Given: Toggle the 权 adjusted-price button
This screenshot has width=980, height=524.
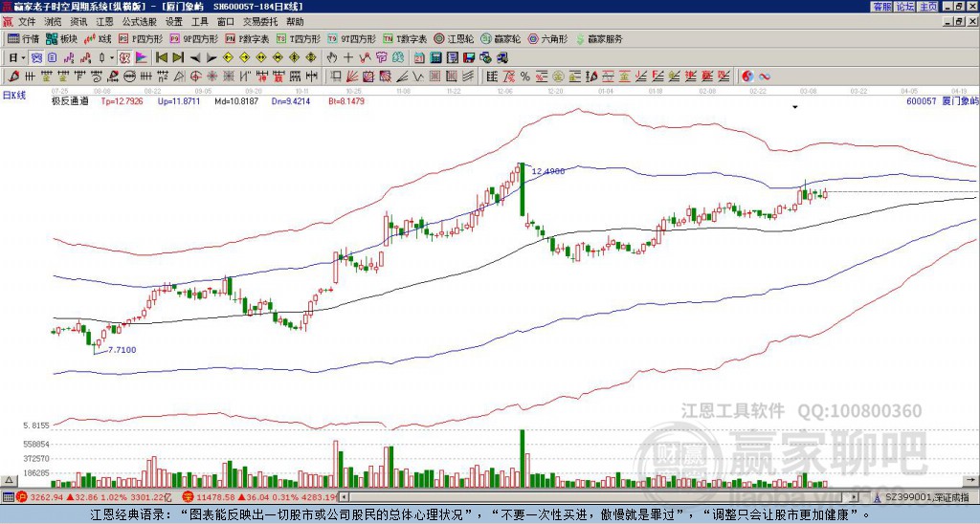Looking at the screenshot, I should 124,58.
